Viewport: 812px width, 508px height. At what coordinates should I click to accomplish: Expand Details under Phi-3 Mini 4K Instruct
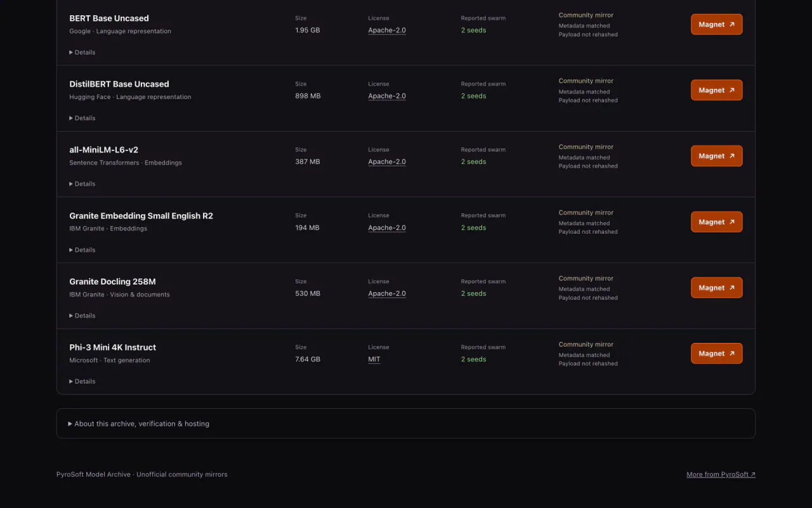coord(82,382)
